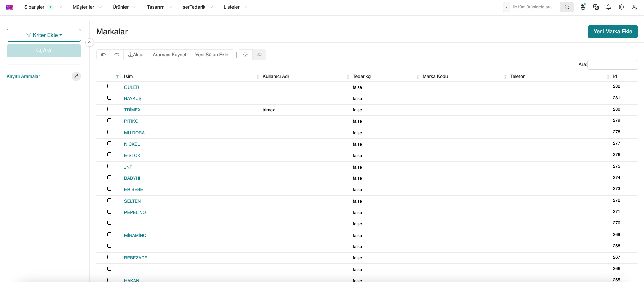The width and height of the screenshot is (644, 282).
Task: Open the Kriter Ekle dropdown
Action: [44, 35]
